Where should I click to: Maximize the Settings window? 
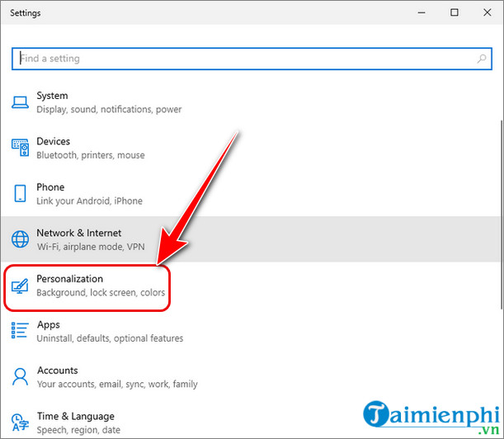tap(455, 12)
